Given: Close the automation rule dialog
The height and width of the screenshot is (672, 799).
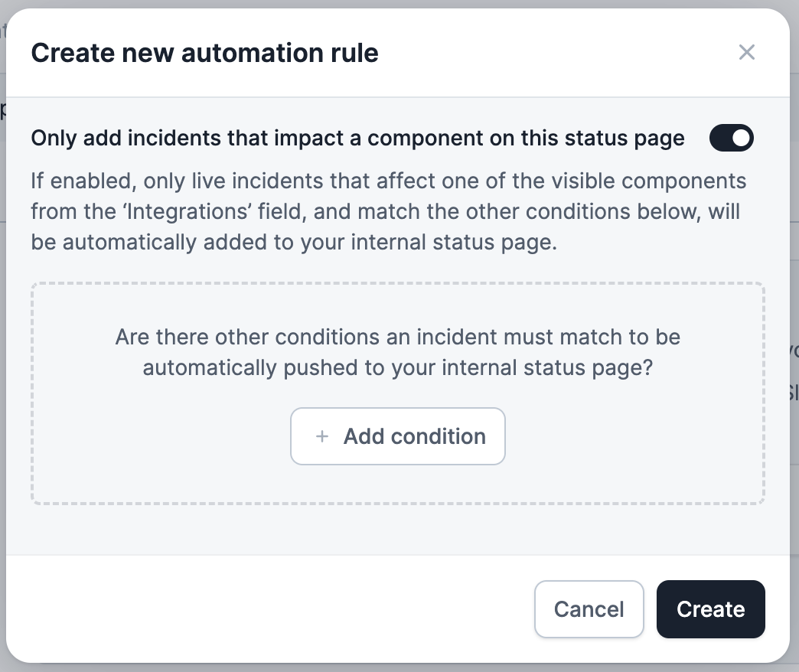Looking at the screenshot, I should pyautogui.click(x=746, y=52).
